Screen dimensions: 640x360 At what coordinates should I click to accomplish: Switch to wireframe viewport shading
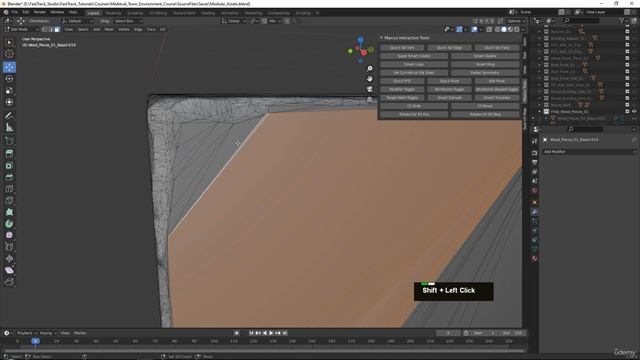(498, 29)
